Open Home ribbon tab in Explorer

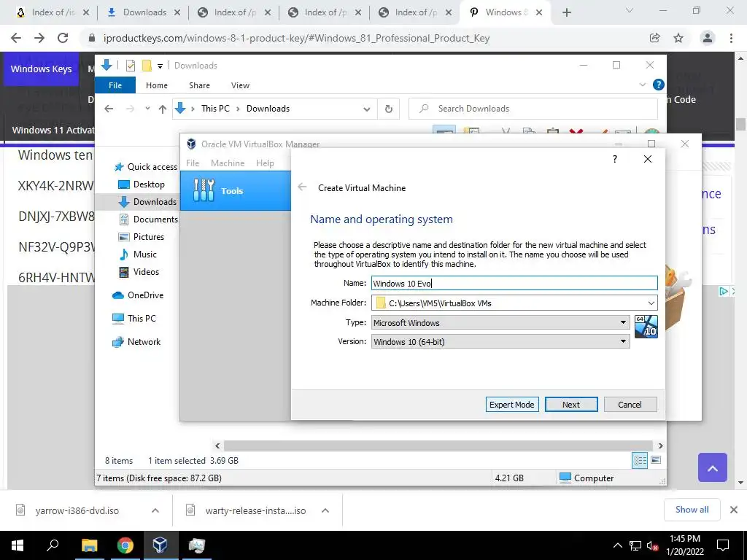(157, 85)
